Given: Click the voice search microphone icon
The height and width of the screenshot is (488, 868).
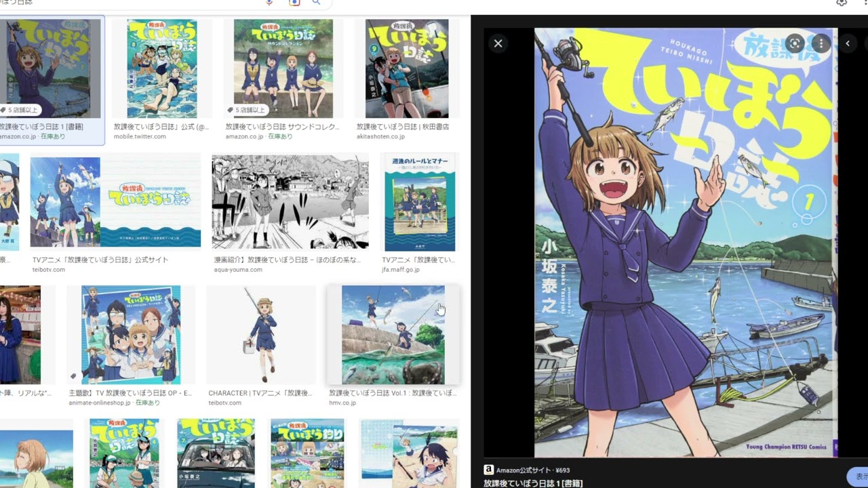Looking at the screenshot, I should pyautogui.click(x=269, y=3).
